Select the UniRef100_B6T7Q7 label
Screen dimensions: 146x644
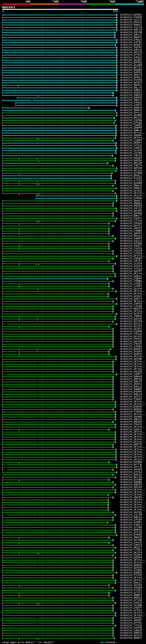[131, 67]
